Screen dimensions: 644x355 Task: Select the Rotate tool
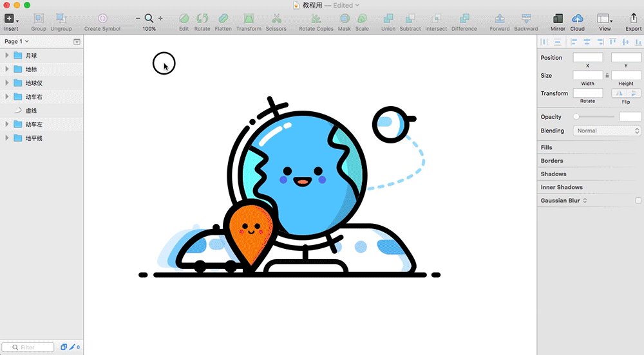point(202,19)
